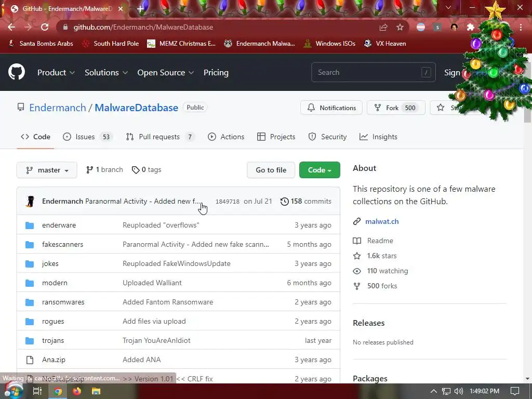The height and width of the screenshot is (399, 532).
Task: Close the GitHub browser tab
Action: tap(121, 9)
